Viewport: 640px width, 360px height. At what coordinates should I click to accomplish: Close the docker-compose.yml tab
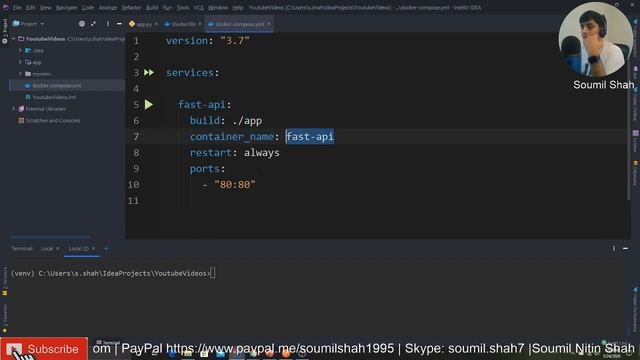tap(269, 24)
